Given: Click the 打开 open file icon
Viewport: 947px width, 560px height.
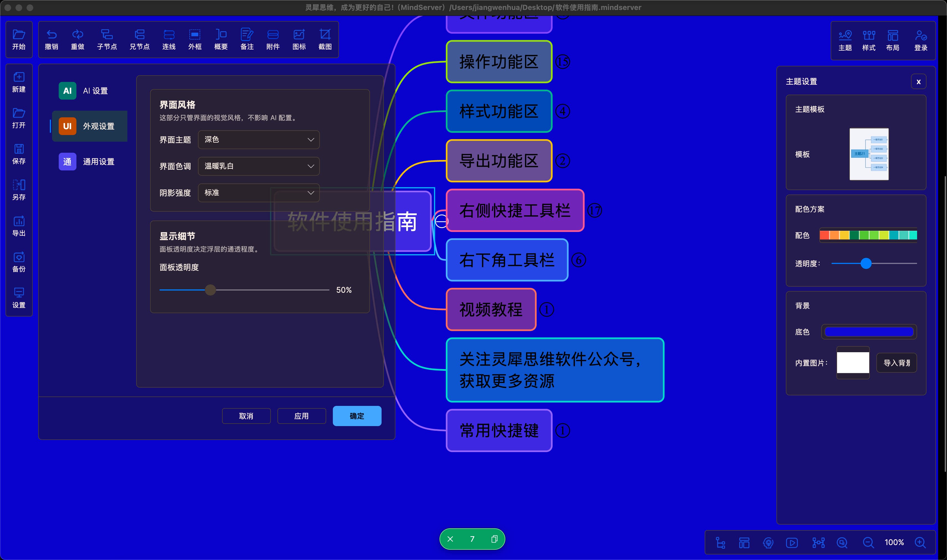Looking at the screenshot, I should [19, 113].
